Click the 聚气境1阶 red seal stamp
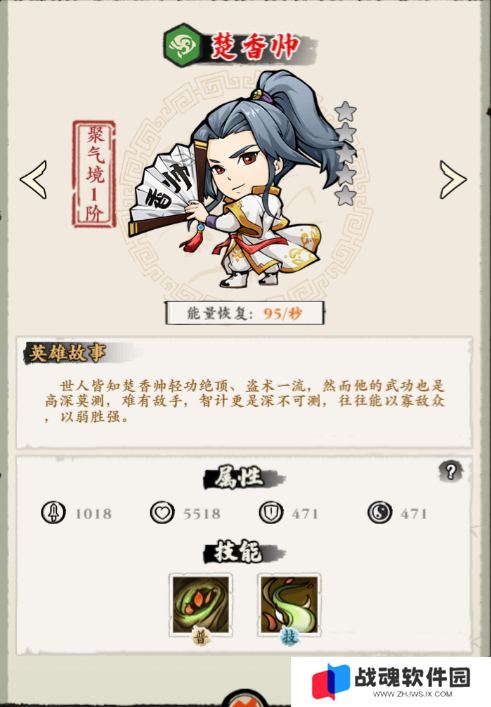Viewport: 491px width, 707px height. [x=95, y=174]
